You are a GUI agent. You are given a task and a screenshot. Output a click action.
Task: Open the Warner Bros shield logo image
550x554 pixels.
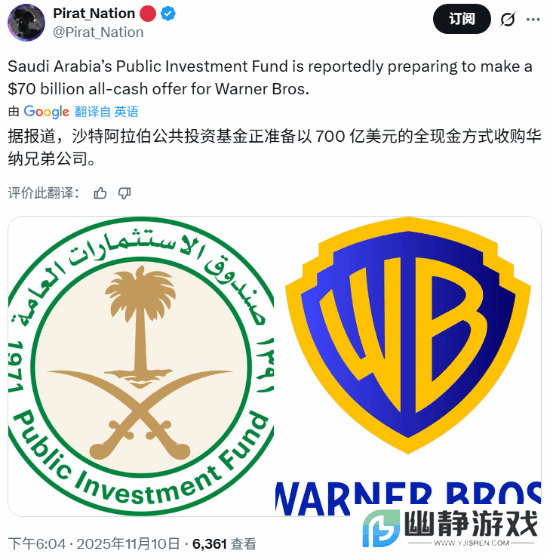[x=408, y=335]
